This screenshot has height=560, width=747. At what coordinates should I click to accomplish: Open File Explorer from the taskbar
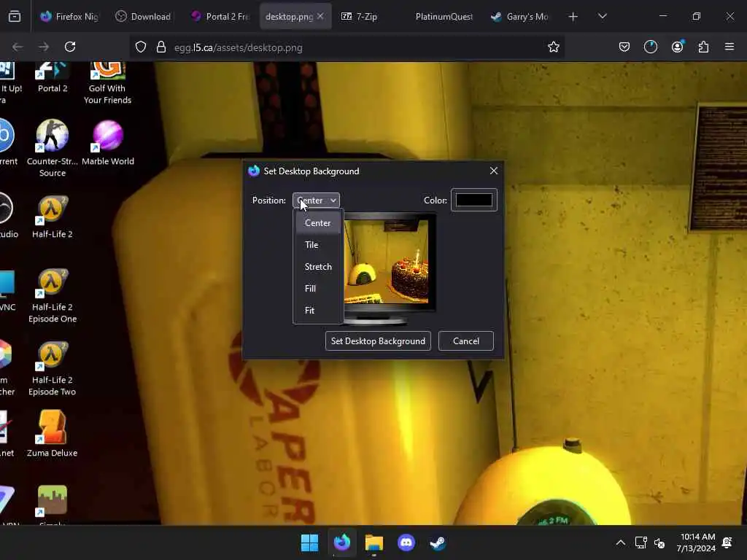(374, 542)
